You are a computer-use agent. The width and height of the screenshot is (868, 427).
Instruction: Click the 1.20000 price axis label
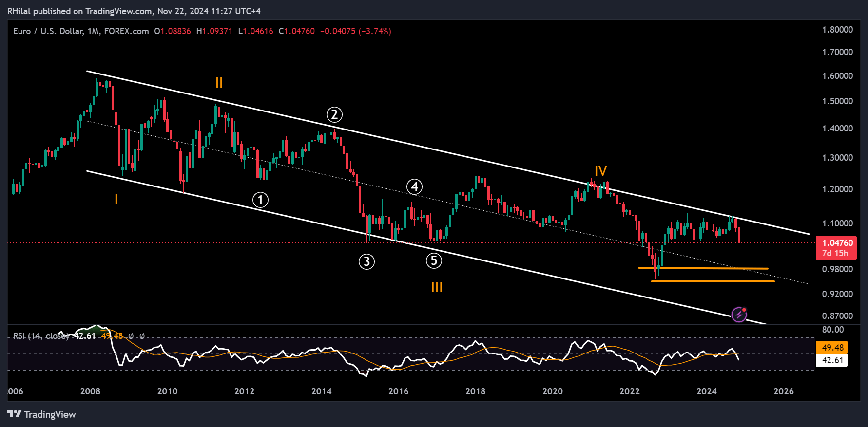click(x=838, y=189)
